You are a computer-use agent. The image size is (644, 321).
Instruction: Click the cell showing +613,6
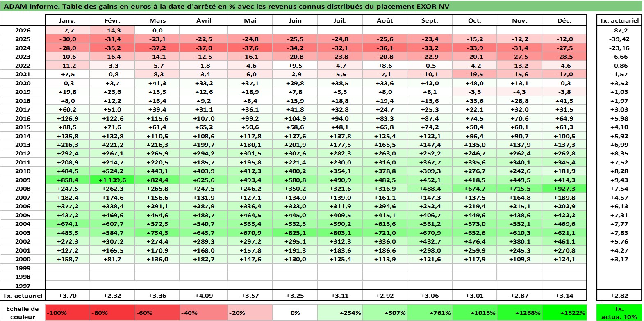[385, 224]
